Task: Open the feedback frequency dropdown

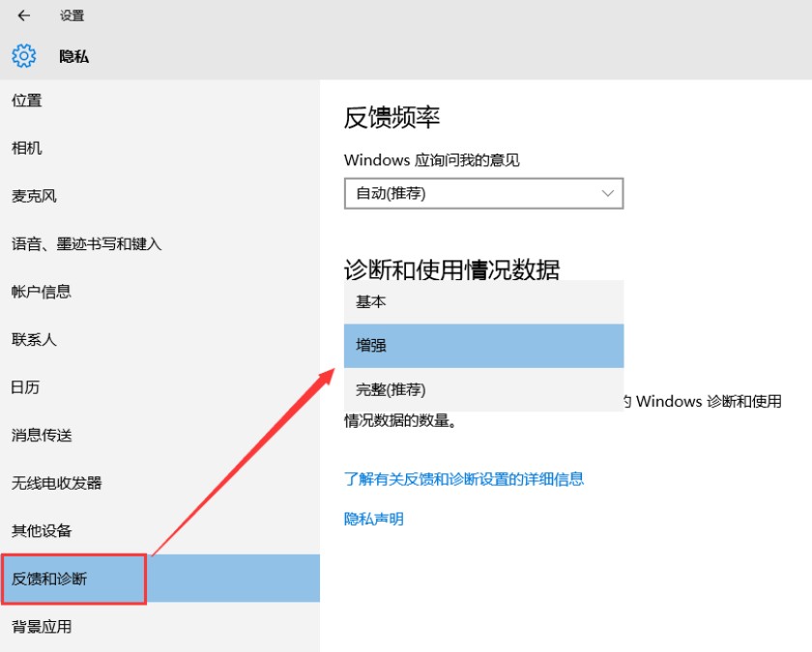Action: 483,193
